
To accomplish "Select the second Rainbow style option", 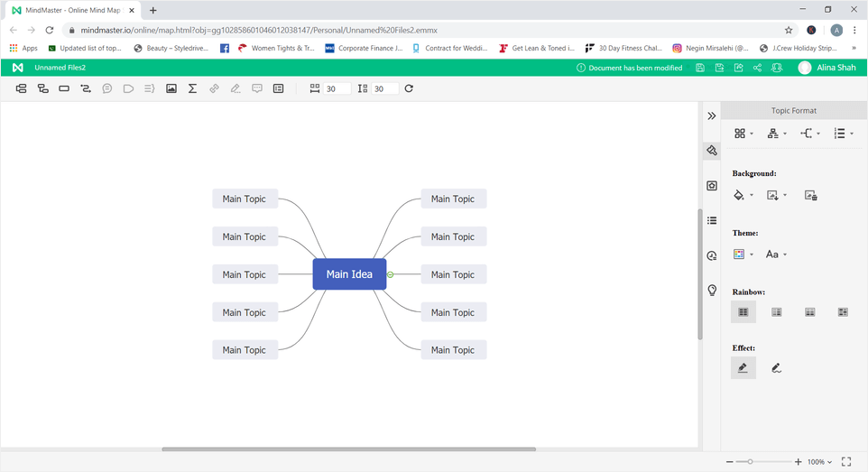I will 776,312.
